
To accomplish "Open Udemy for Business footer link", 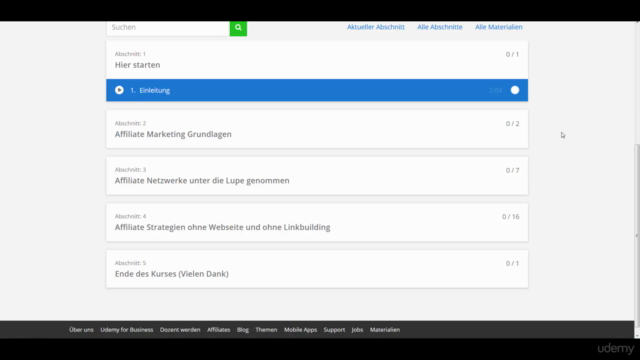I will [127, 330].
